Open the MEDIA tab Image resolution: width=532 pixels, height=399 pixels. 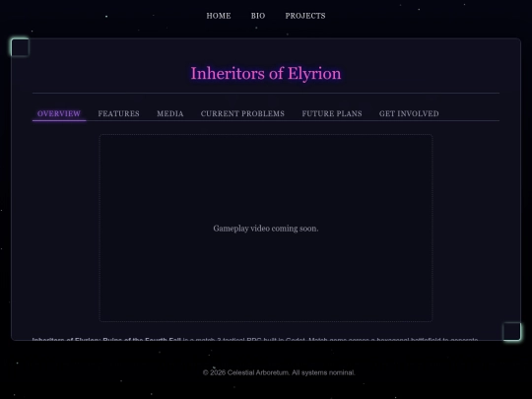click(170, 113)
